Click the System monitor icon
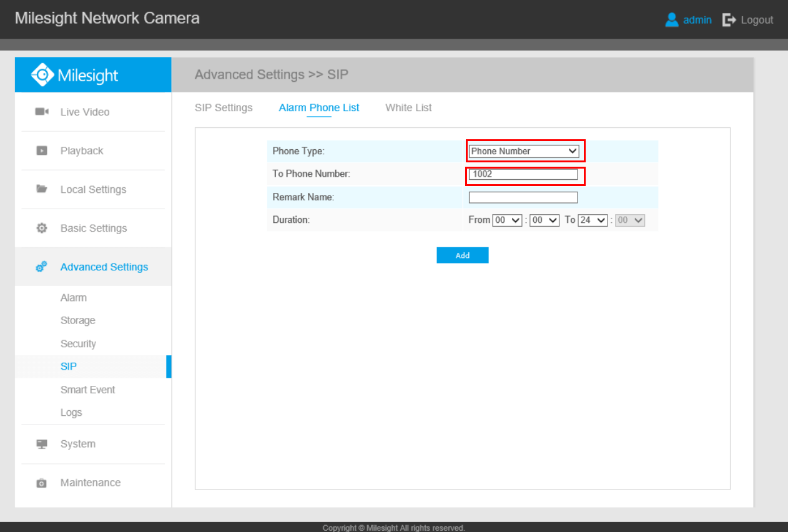788x532 pixels. tap(42, 444)
